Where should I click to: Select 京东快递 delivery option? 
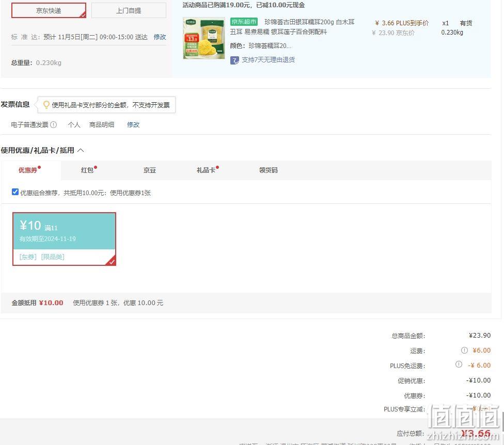(49, 11)
